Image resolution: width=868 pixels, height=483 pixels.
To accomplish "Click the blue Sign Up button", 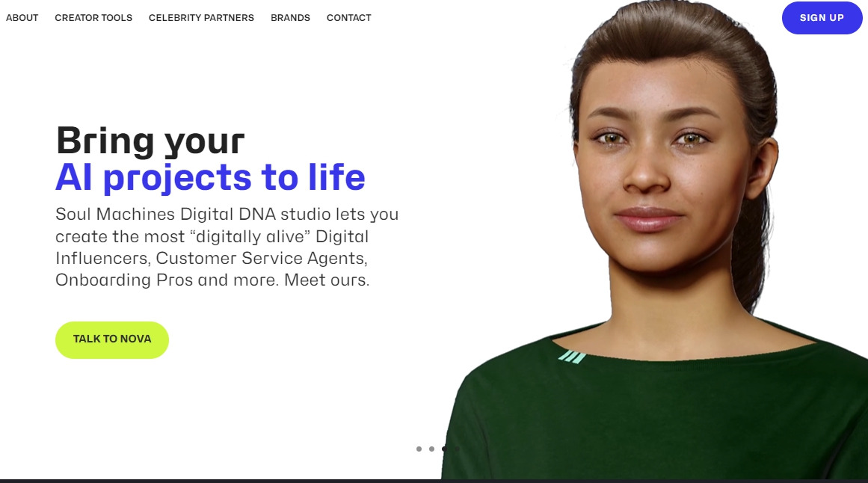I will click(x=822, y=18).
